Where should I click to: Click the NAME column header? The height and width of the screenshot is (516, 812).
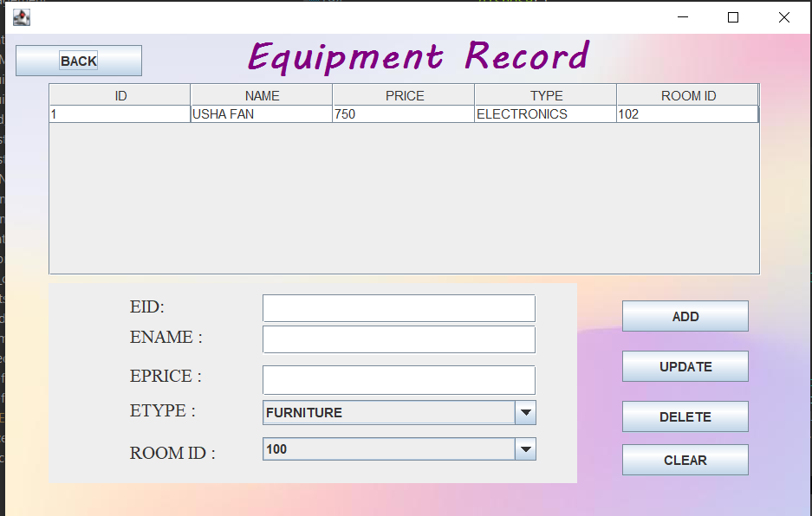262,95
